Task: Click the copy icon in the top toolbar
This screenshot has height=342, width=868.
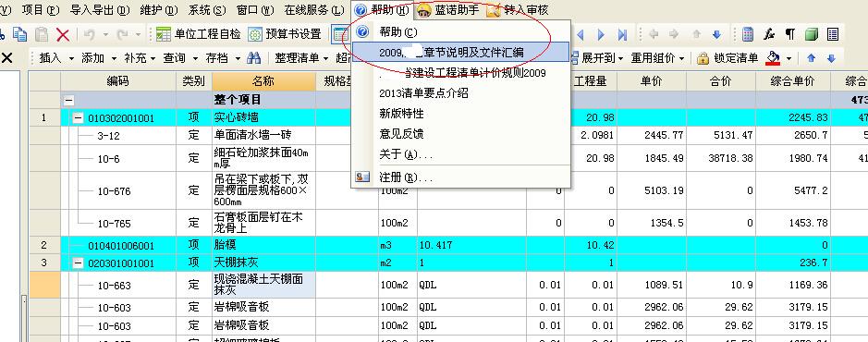Action: pos(20,34)
